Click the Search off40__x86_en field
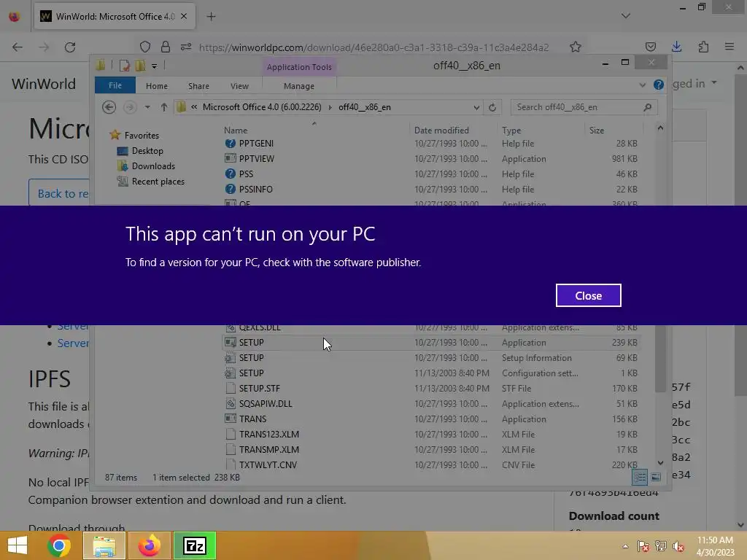Viewport: 747px width, 560px height. click(x=584, y=107)
